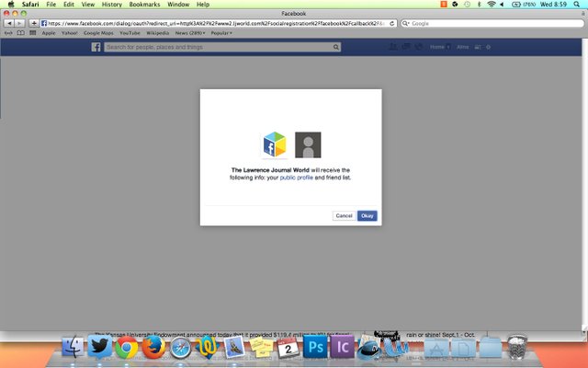
Task: Open Facebook messages icon
Action: tap(406, 47)
